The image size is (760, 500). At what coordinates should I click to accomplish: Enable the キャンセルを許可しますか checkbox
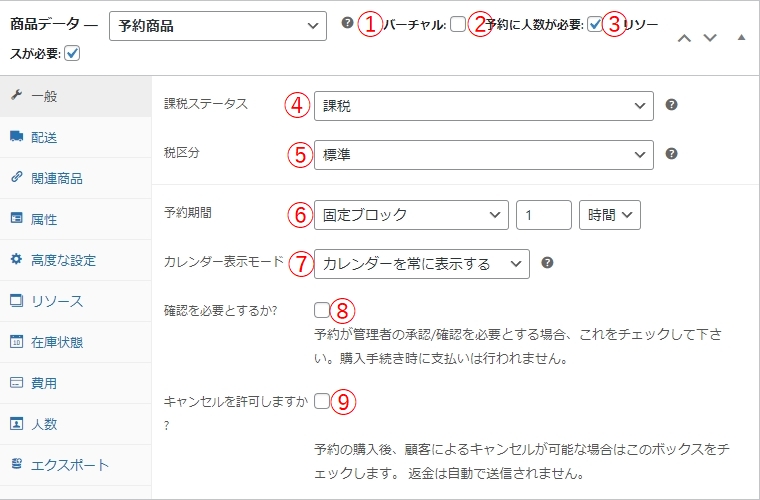(322, 401)
